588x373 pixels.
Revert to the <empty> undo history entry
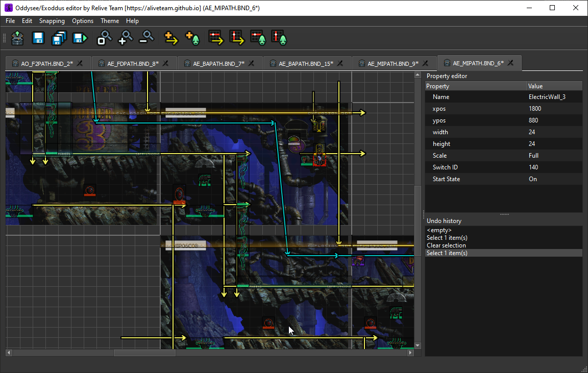504,230
